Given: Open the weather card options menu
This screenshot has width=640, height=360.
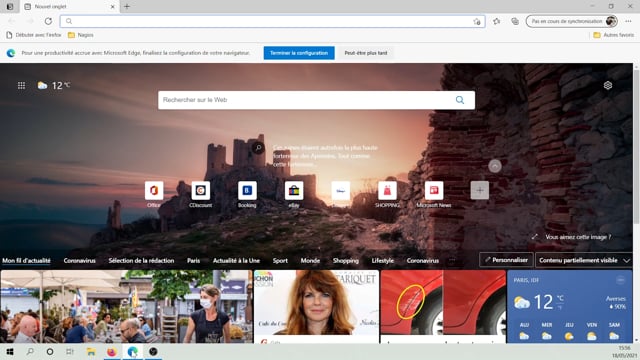Looking at the screenshot, I should pos(620,280).
